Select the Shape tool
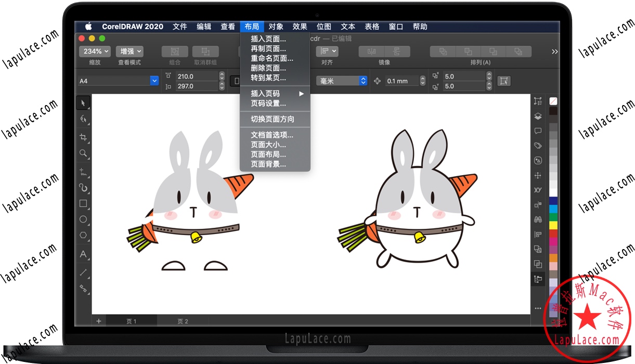635x364 pixels. point(83,119)
